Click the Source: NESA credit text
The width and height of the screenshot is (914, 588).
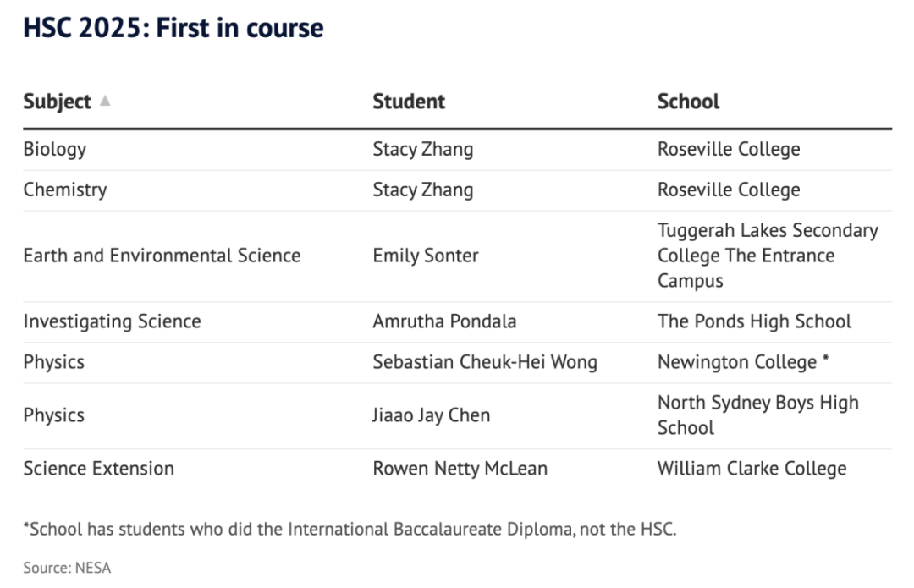point(67,568)
